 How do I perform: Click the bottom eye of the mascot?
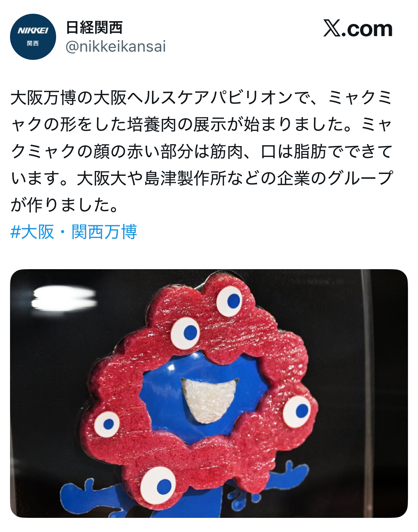(158, 485)
